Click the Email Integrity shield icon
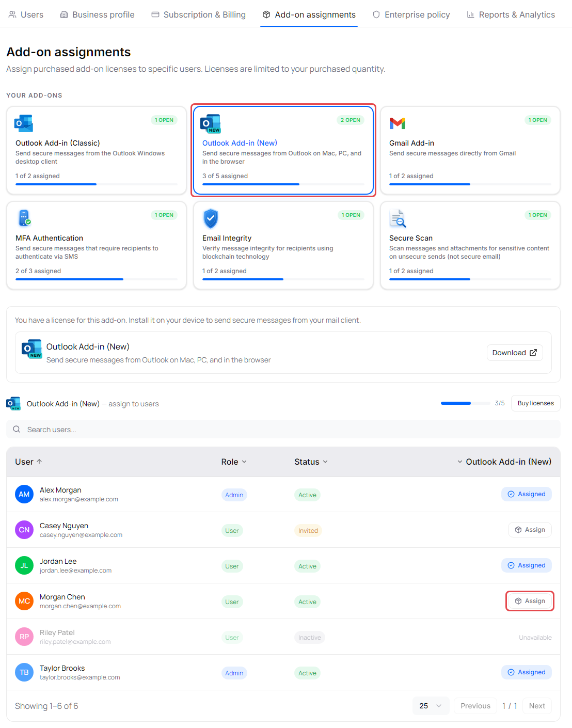The width and height of the screenshot is (572, 728). 211,218
